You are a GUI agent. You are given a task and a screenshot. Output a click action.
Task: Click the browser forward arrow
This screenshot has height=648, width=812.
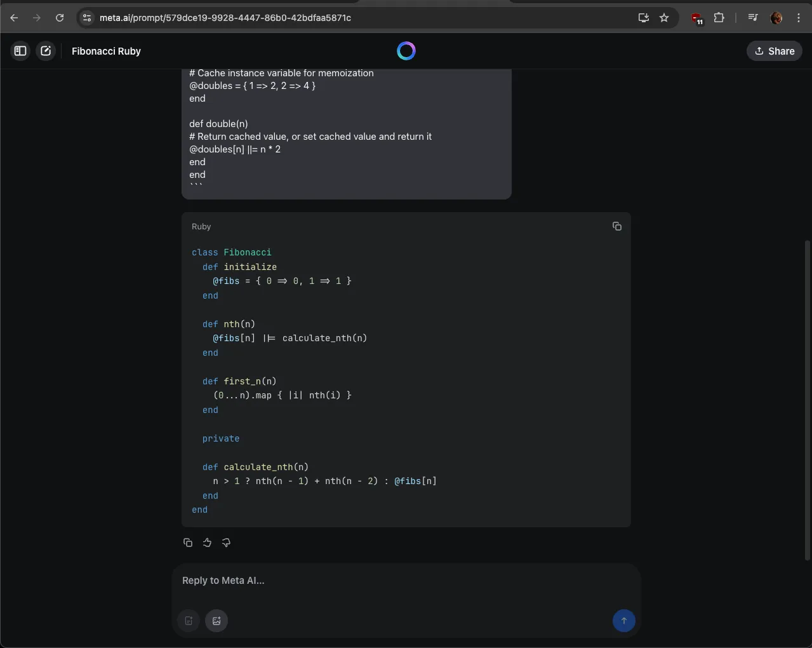37,18
